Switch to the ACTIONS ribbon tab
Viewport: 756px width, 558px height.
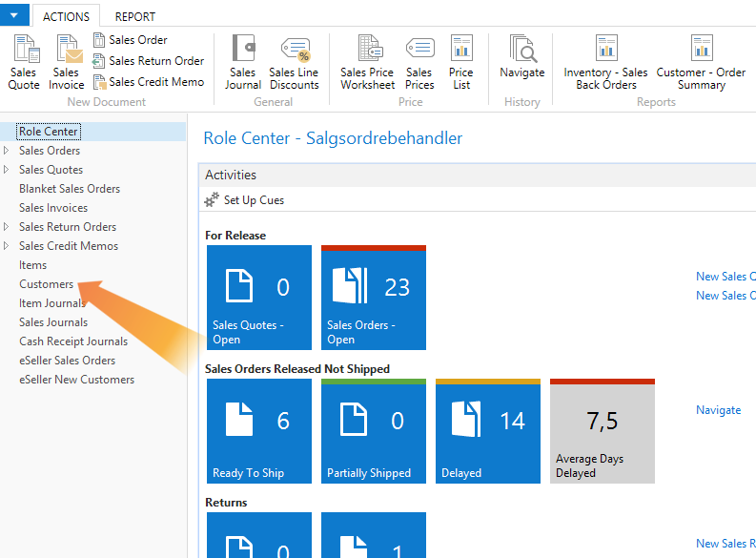coord(66,16)
